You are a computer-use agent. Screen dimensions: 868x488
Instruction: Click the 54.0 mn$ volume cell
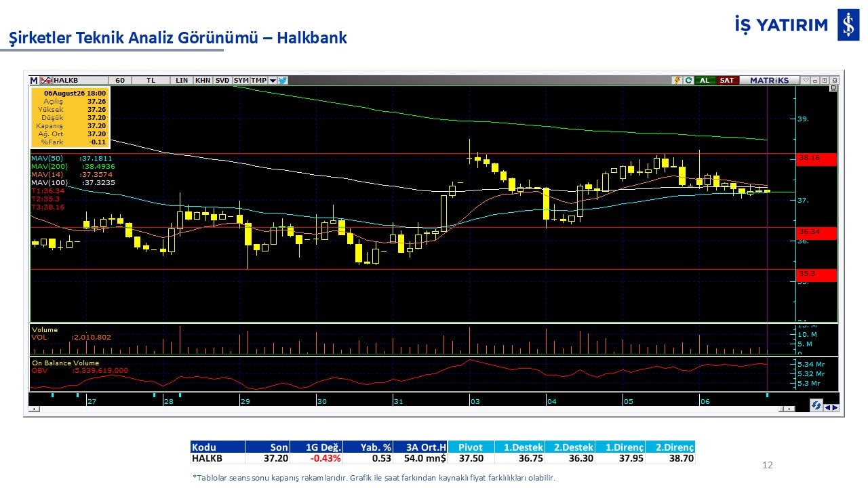[420, 458]
